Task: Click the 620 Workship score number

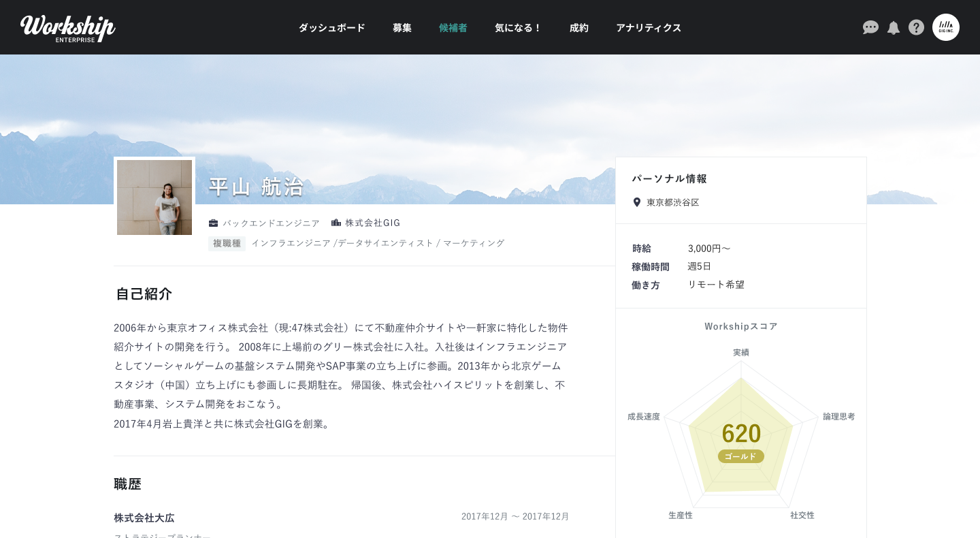Action: (x=741, y=434)
